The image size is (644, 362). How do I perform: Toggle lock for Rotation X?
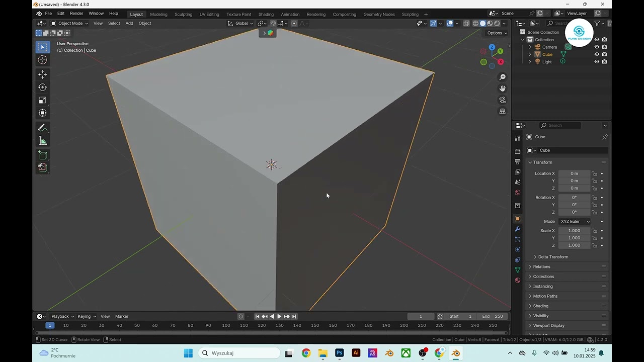pyautogui.click(x=594, y=198)
